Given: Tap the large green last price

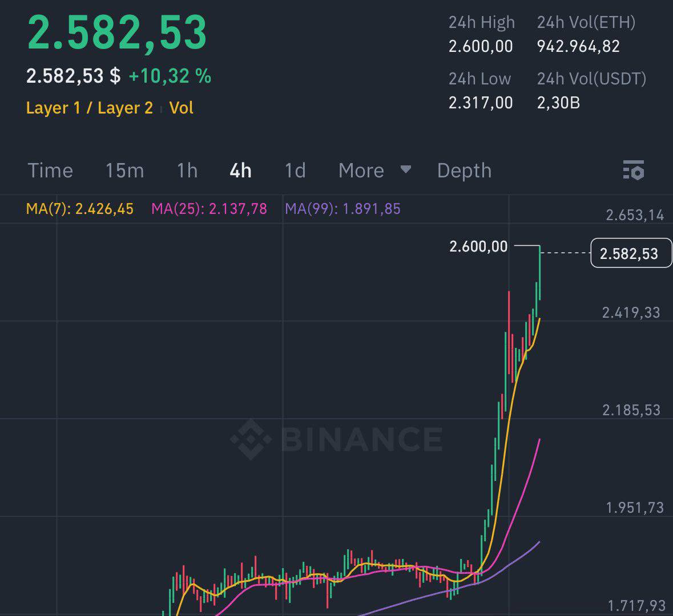Looking at the screenshot, I should tap(117, 33).
